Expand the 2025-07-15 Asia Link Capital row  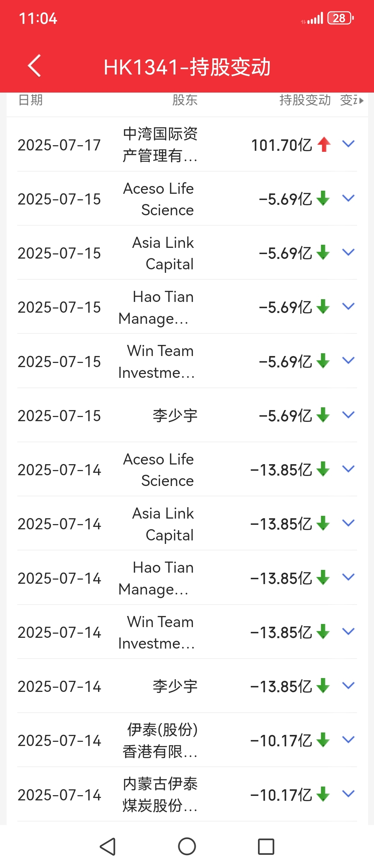pos(348,252)
